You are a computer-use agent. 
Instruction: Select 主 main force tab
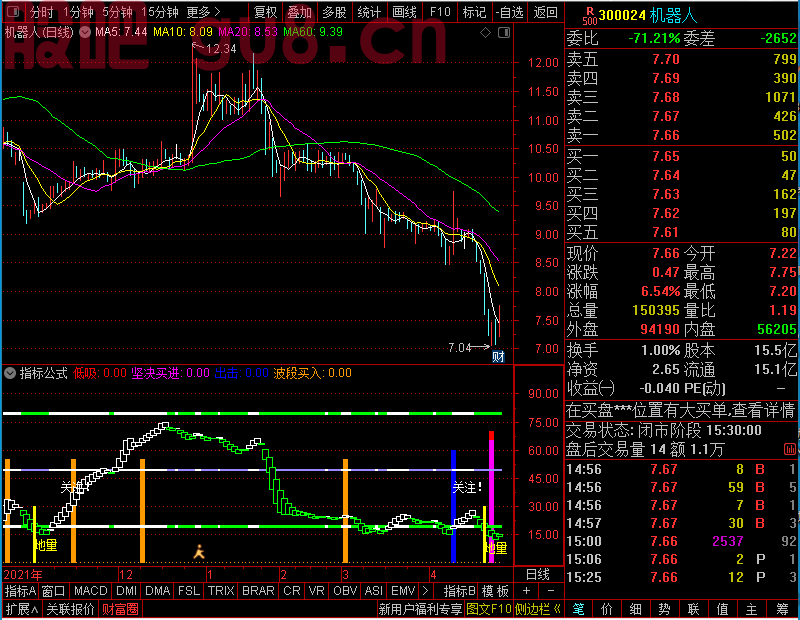752,609
